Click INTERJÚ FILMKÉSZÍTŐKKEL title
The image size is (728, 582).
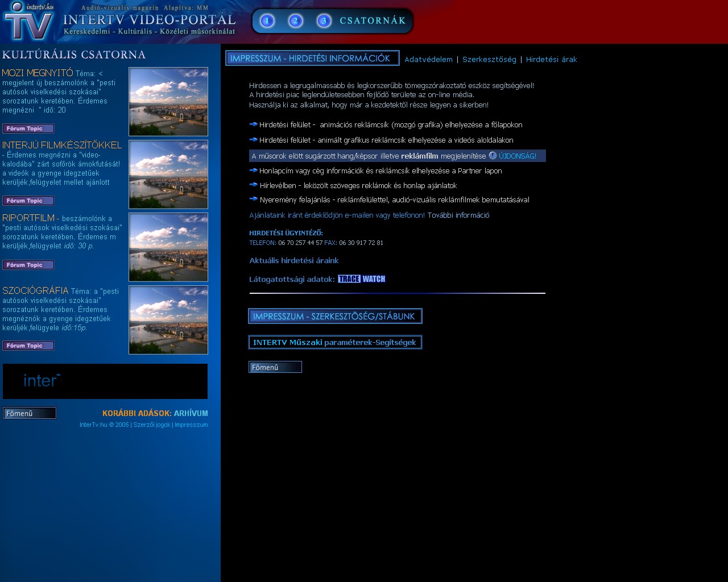(62, 145)
